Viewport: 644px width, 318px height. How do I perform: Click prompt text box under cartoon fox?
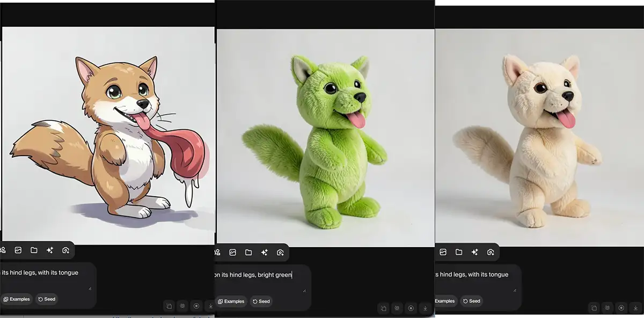click(43, 277)
